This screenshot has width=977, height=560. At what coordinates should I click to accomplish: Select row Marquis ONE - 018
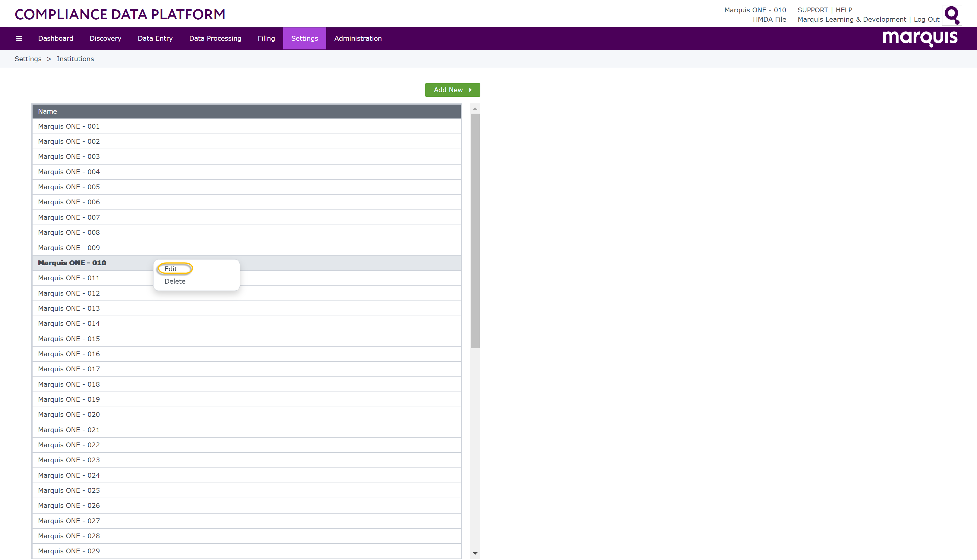point(247,384)
